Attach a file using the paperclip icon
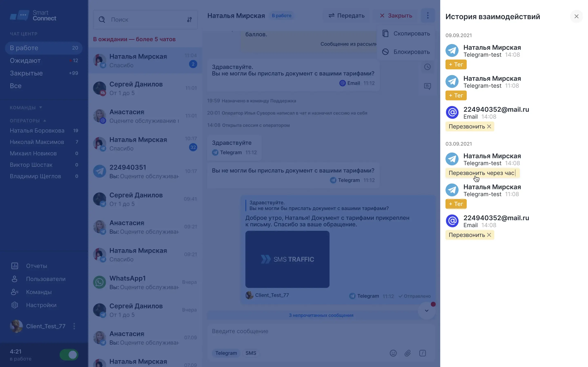Screen dimensions: 588x367 (x=408, y=353)
